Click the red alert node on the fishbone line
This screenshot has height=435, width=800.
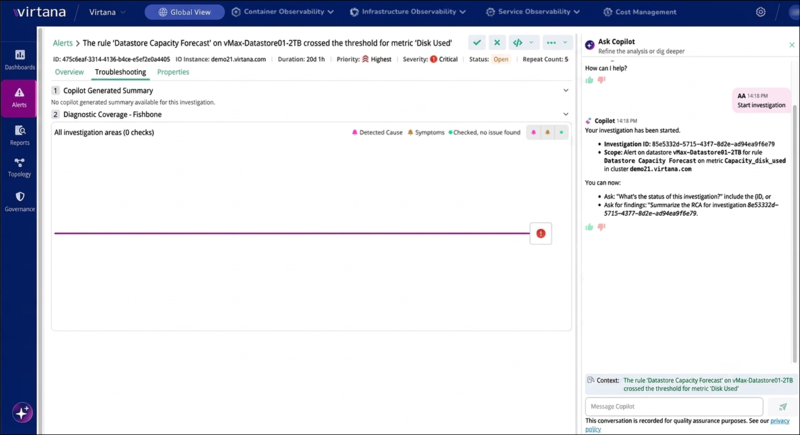(541, 234)
